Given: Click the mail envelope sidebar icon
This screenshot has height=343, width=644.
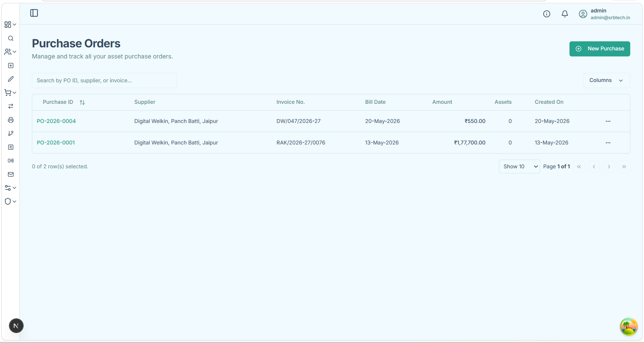Looking at the screenshot, I should point(11,174).
